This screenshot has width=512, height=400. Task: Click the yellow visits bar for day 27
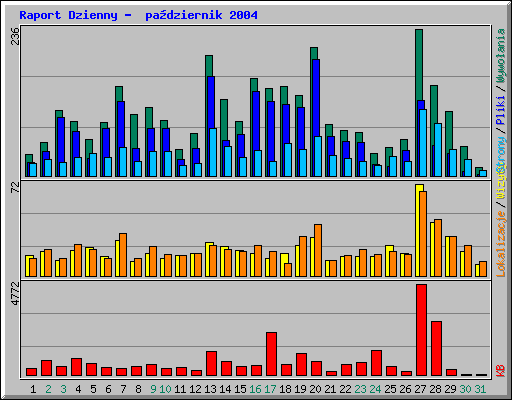(418, 230)
